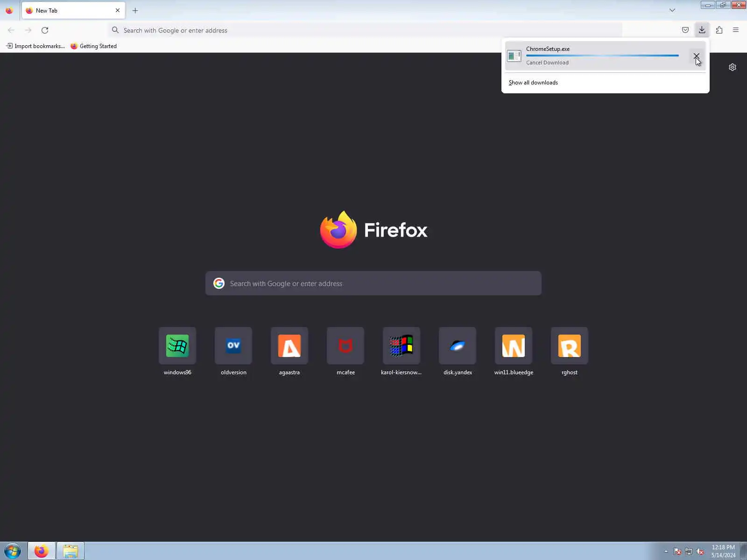The width and height of the screenshot is (747, 560).
Task: Click the ChromeSetup.exe file name
Action: coord(548,49)
